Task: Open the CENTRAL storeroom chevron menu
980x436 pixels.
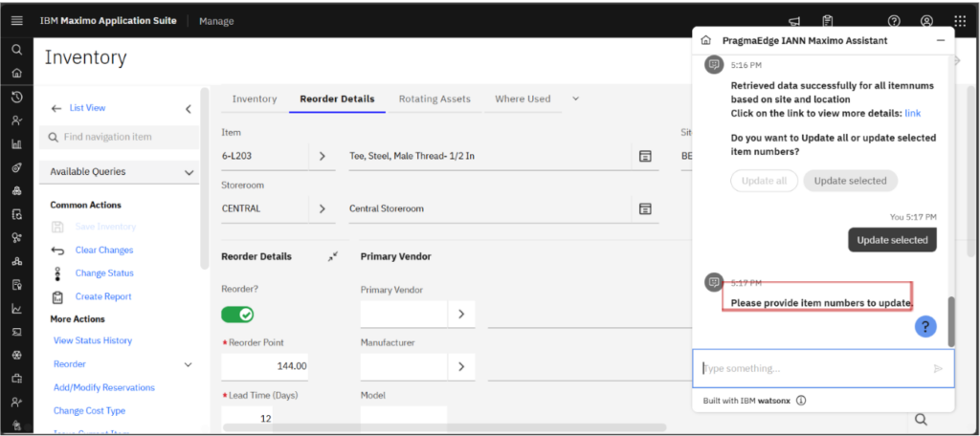Action: 322,208
